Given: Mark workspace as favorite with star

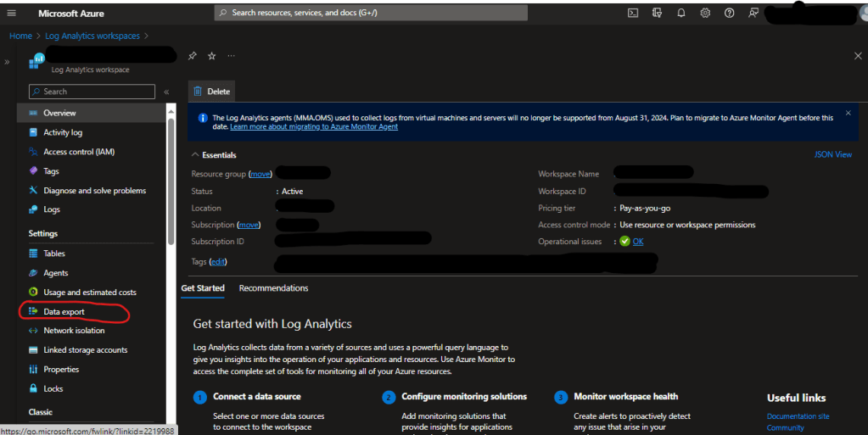Looking at the screenshot, I should coord(211,56).
